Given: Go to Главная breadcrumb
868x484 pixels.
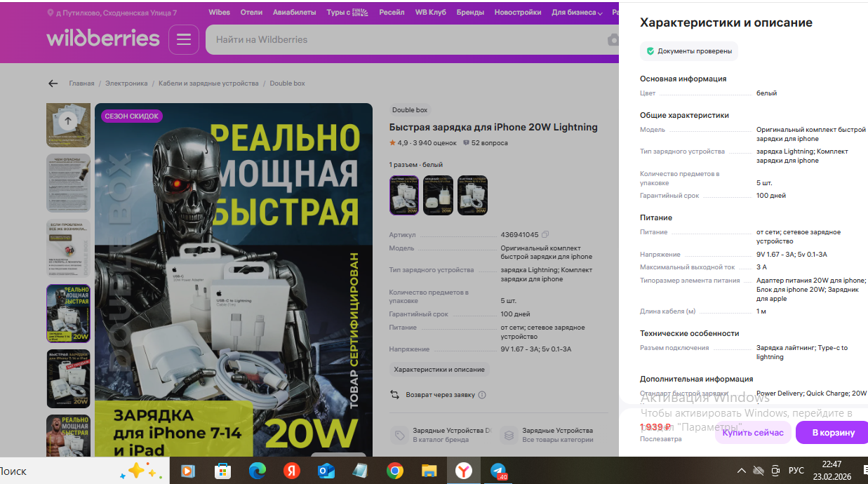Looking at the screenshot, I should coord(81,83).
